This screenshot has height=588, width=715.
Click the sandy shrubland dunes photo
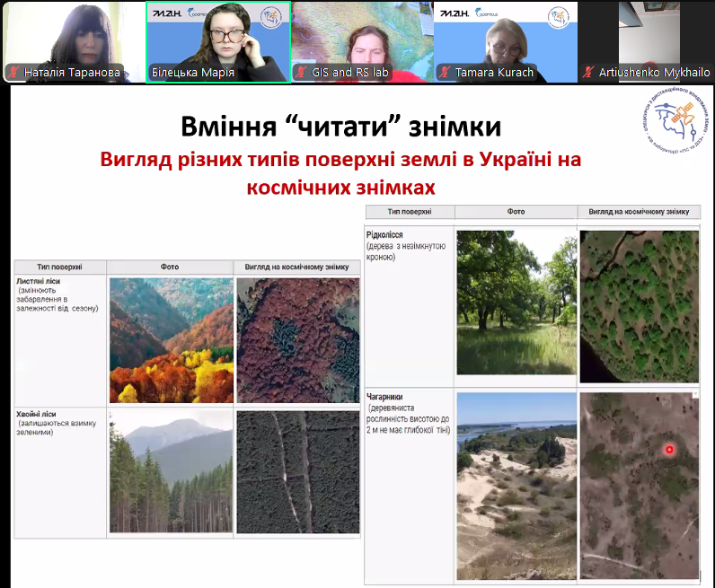[516, 486]
